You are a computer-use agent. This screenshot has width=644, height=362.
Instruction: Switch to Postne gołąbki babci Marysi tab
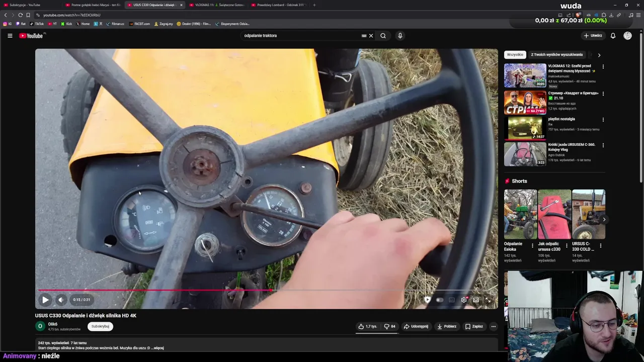click(x=93, y=5)
